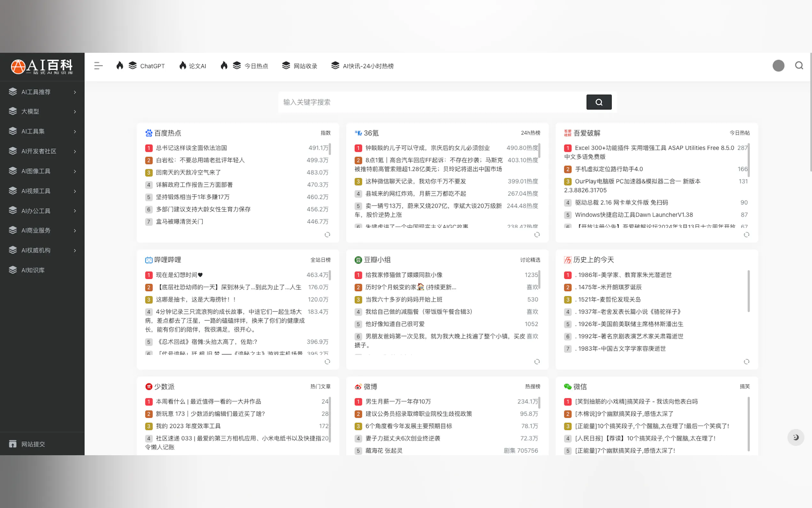This screenshot has width=812, height=508.
Task: Collapse sidebar with the hamburger menu icon
Action: (x=98, y=66)
